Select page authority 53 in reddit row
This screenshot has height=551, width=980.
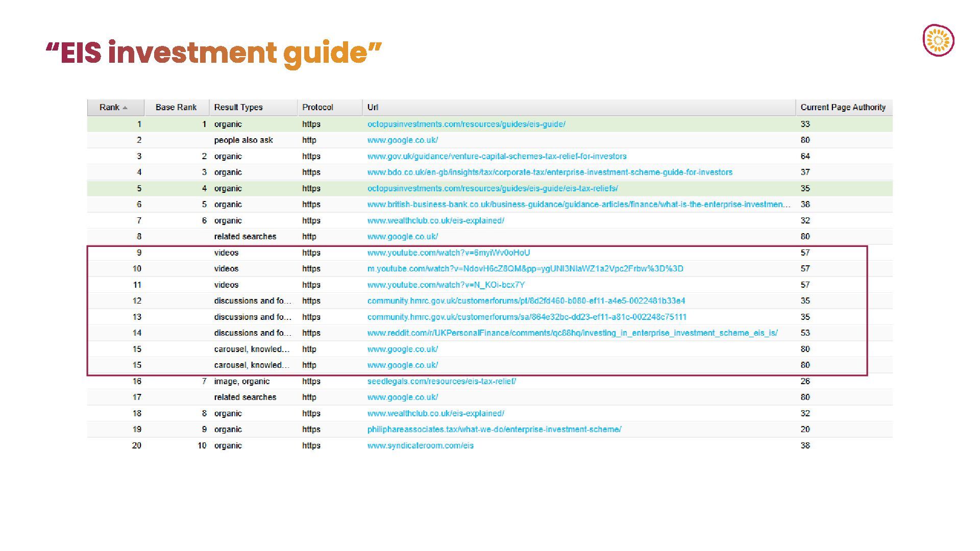(805, 333)
